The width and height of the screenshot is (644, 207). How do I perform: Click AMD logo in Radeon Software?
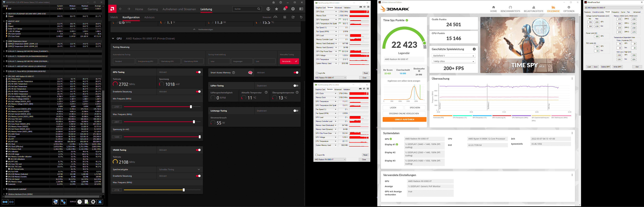pyautogui.click(x=112, y=9)
